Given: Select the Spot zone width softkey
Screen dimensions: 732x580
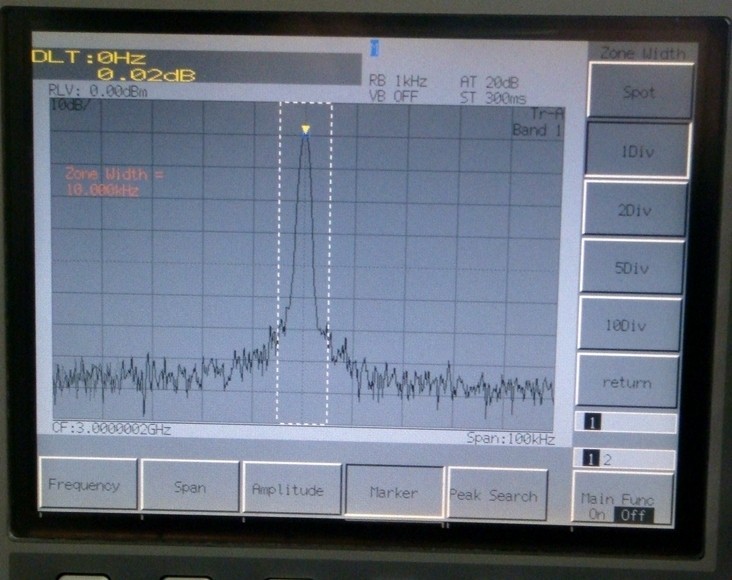Looking at the screenshot, I should [x=640, y=91].
